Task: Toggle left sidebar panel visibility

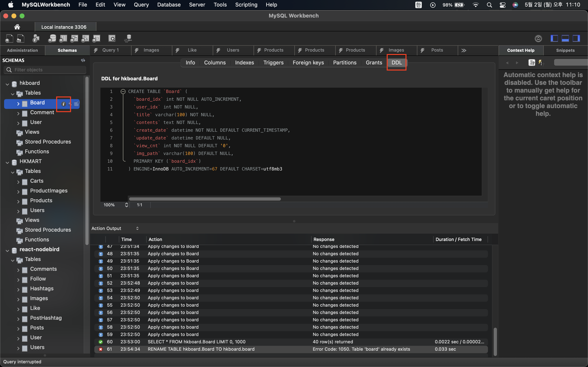Action: click(554, 38)
